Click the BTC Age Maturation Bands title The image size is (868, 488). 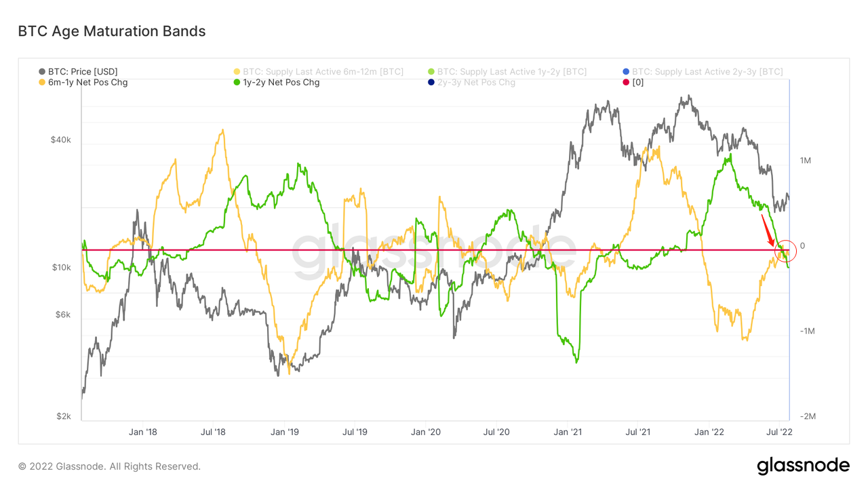coord(112,31)
